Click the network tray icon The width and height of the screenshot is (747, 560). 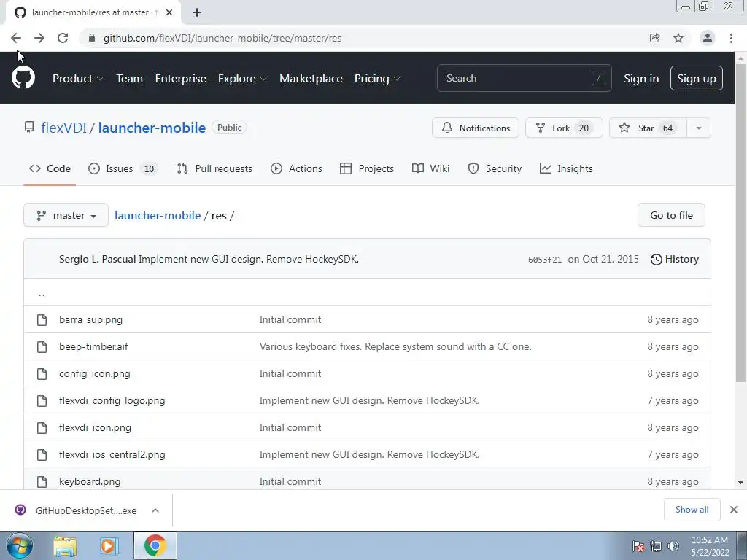click(656, 546)
